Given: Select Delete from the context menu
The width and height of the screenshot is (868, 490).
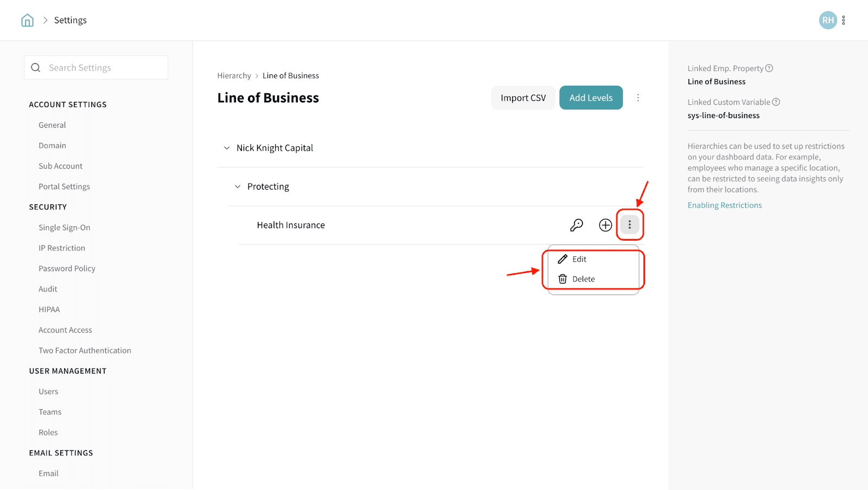Looking at the screenshot, I should (583, 279).
